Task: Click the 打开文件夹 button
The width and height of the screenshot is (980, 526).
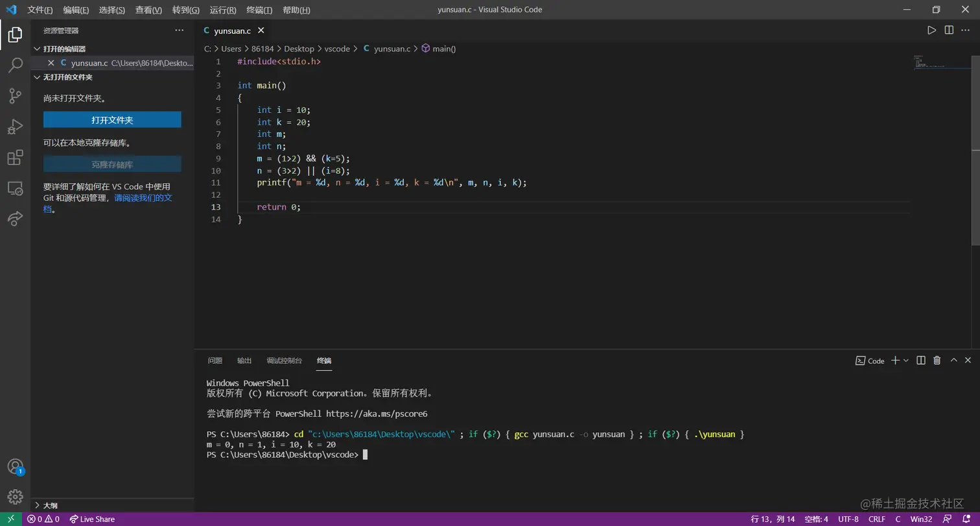Action: point(112,120)
